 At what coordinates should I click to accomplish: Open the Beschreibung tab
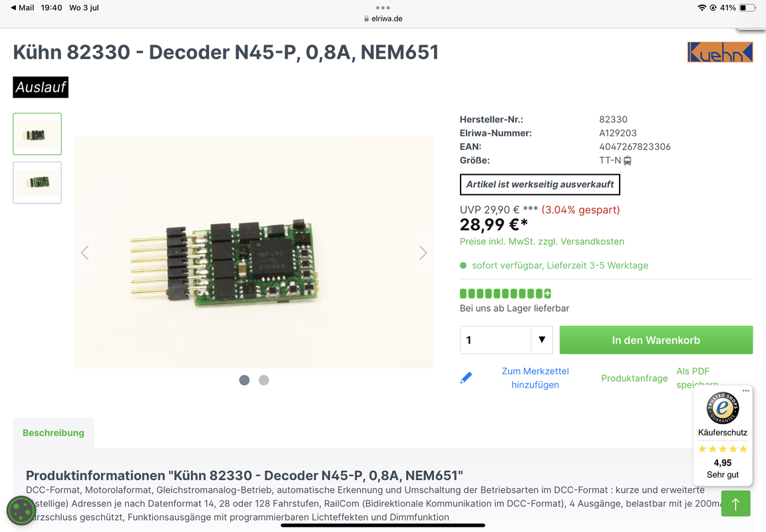pyautogui.click(x=53, y=433)
